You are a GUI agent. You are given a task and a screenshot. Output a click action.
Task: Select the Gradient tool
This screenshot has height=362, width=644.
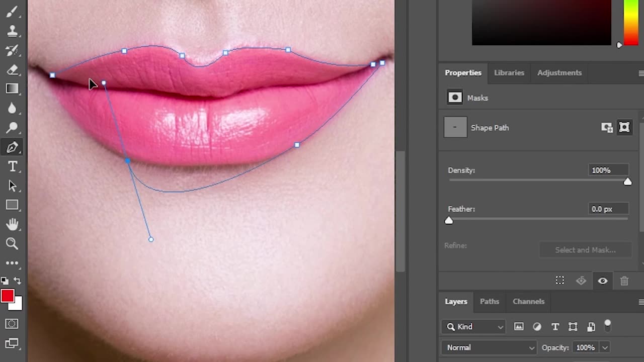(x=12, y=88)
